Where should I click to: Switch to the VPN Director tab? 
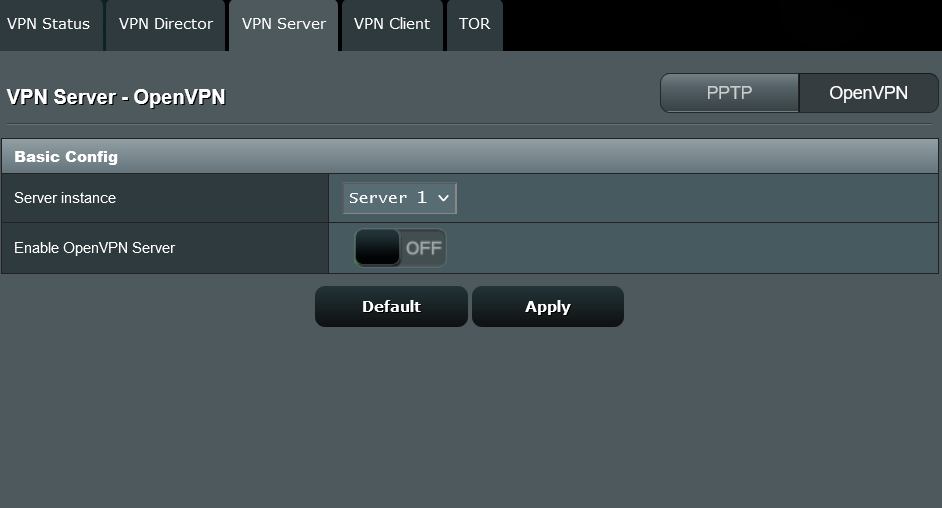pos(165,24)
